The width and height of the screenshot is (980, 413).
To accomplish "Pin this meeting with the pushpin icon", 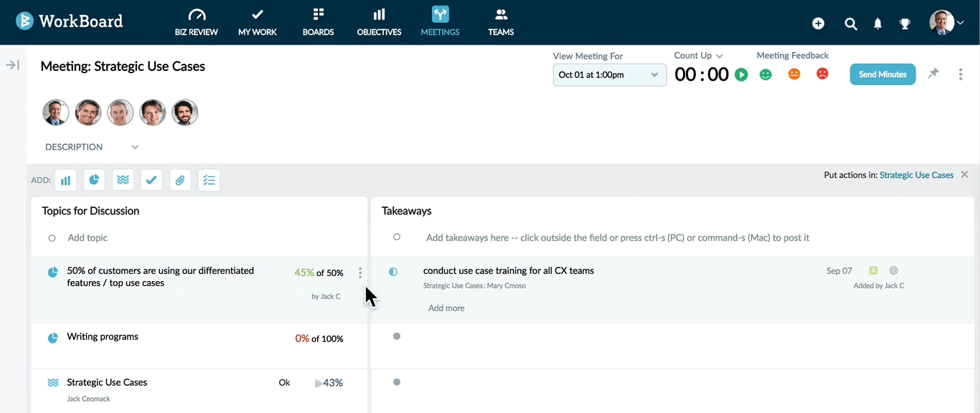I will (933, 74).
